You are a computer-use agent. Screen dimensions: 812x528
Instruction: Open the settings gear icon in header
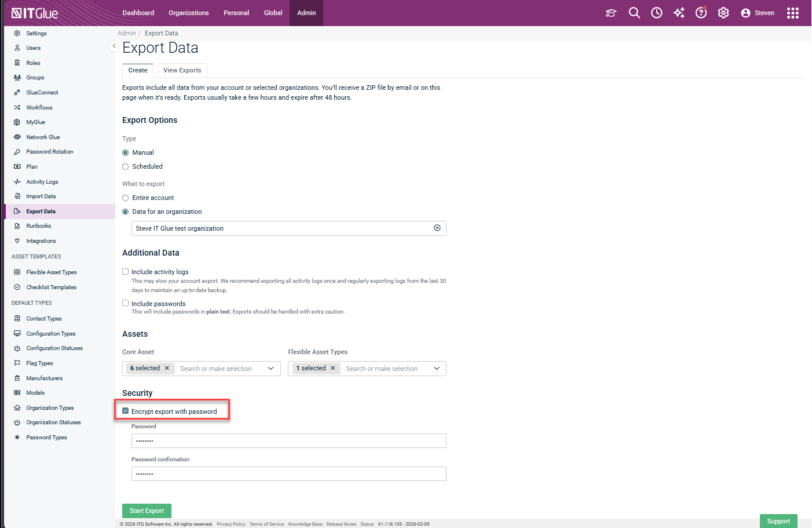pyautogui.click(x=723, y=13)
